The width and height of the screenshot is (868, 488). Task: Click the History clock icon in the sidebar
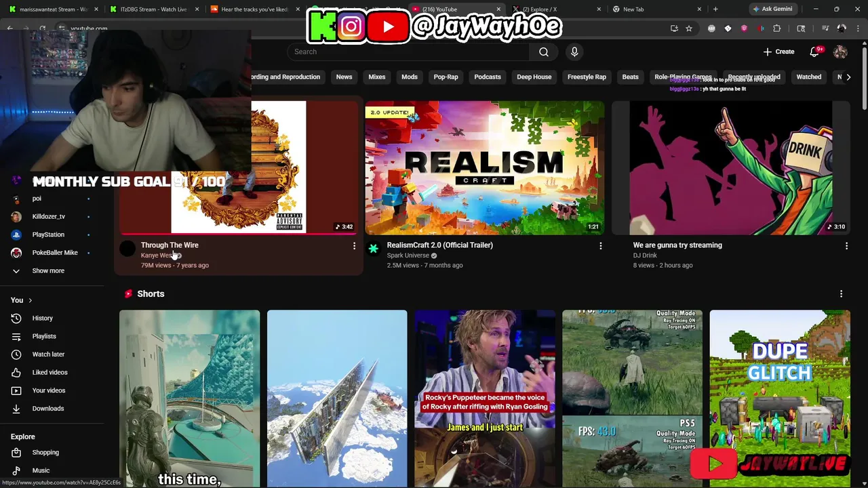click(16, 318)
